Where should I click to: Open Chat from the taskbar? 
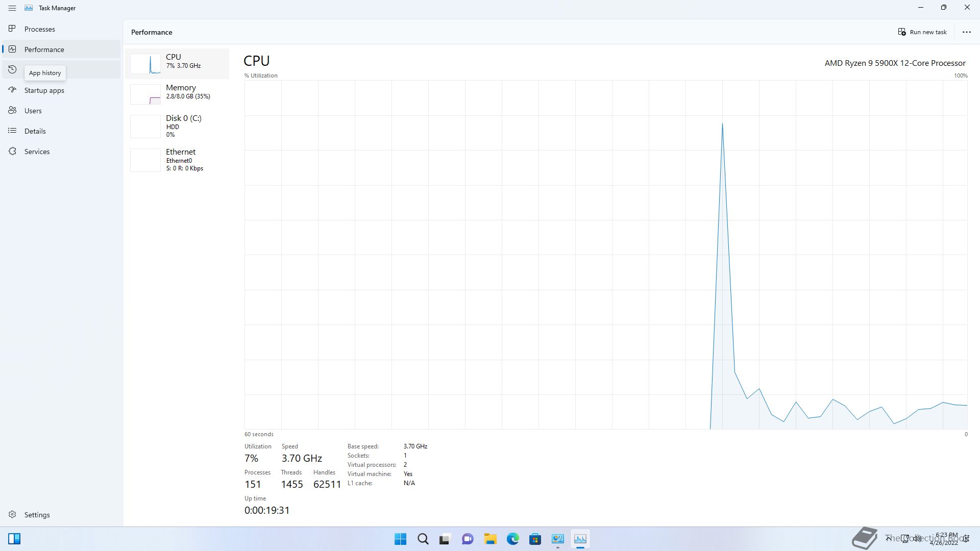point(468,539)
